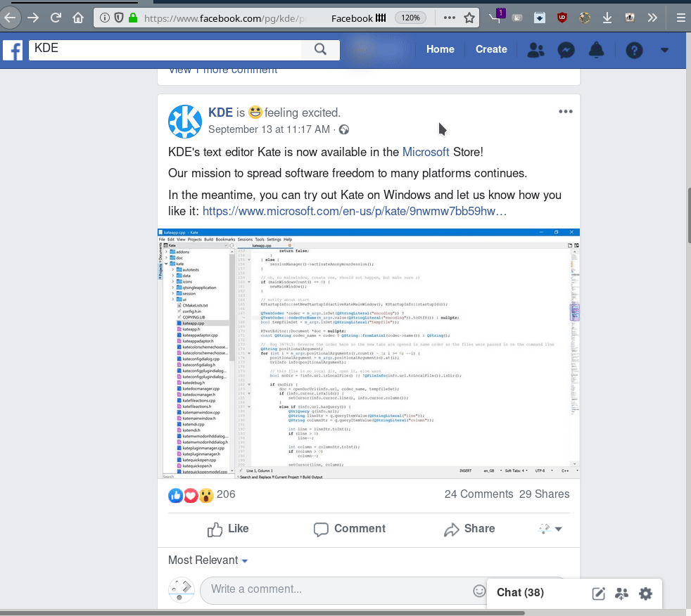The image size is (691, 616).
Task: Open Facebook Messenger conversations
Action: tap(566, 50)
